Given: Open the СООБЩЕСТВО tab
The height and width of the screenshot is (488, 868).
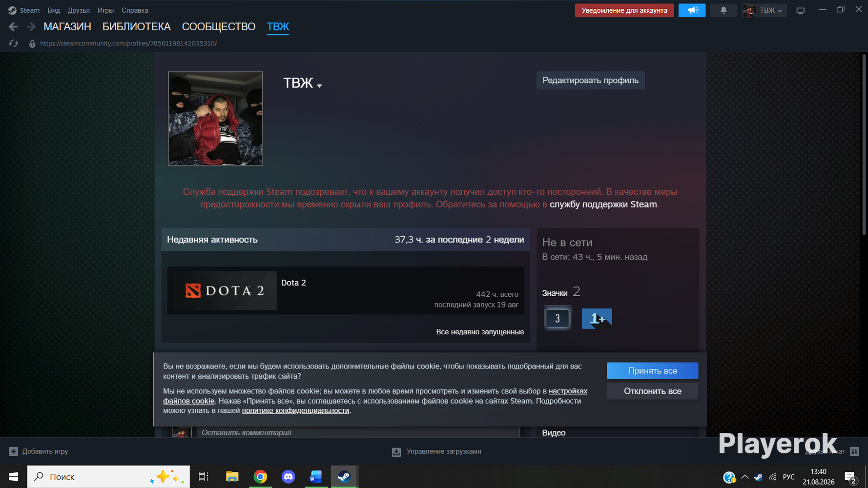Looking at the screenshot, I should [x=219, y=27].
